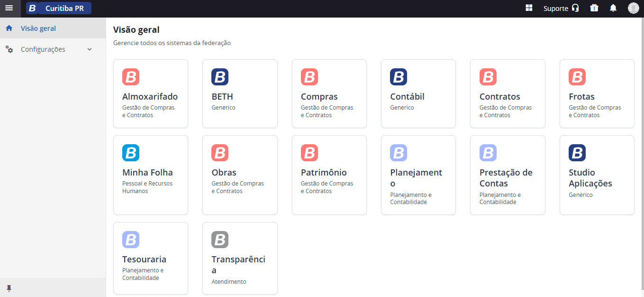This screenshot has width=644, height=297.
Task: Click the user avatar icon
Action: coord(634,8)
